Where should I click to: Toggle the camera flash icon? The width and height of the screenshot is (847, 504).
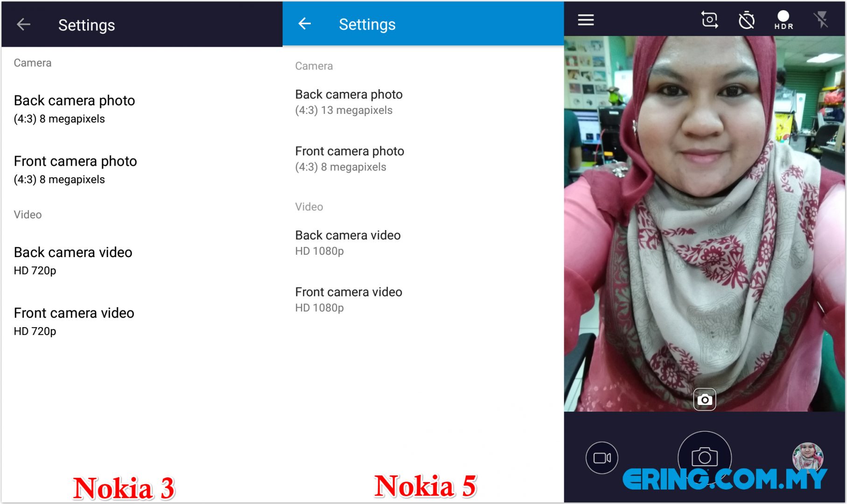pyautogui.click(x=821, y=20)
